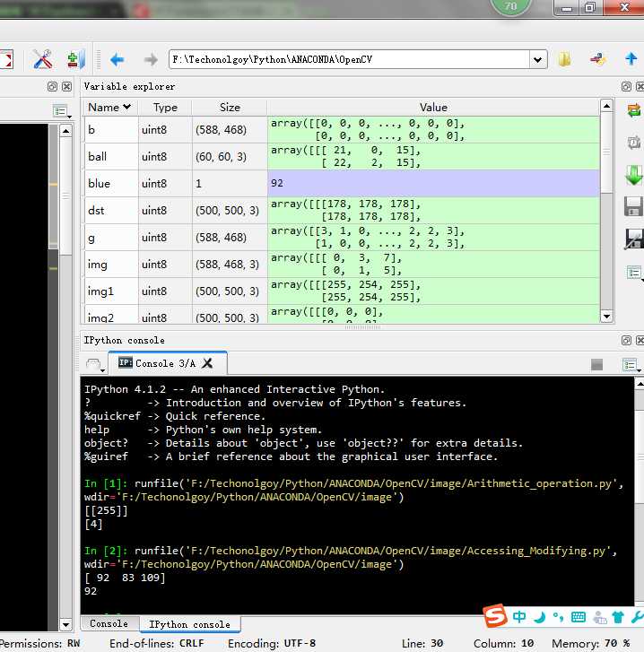Open Sogou account person icon
Screen dimensions: 644x652
coord(599,618)
